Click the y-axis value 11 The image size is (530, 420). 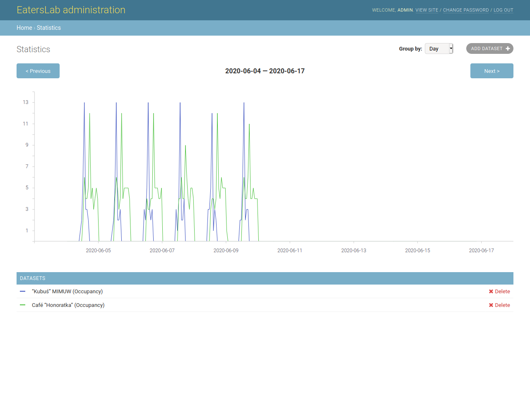26,124
